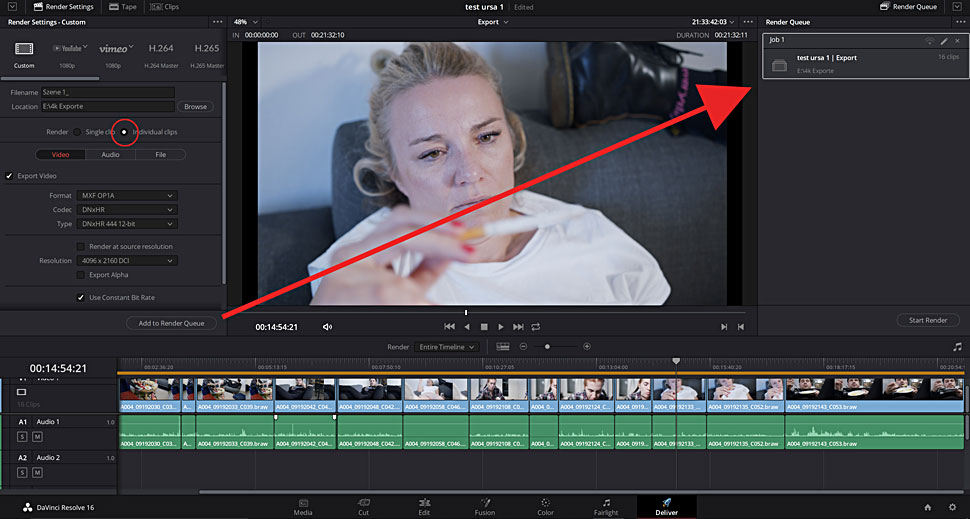970x519 pixels.
Task: Click Filename input field Szene 1_
Action: pos(108,92)
